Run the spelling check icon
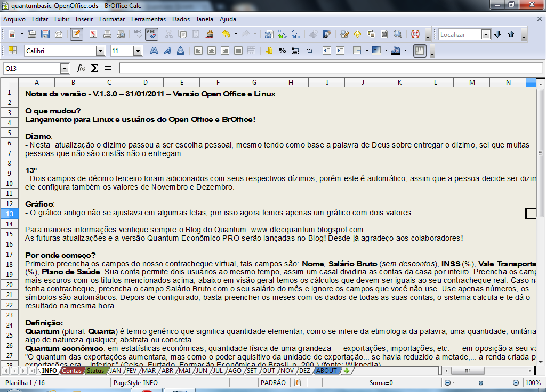546x392 pixels. click(x=138, y=34)
